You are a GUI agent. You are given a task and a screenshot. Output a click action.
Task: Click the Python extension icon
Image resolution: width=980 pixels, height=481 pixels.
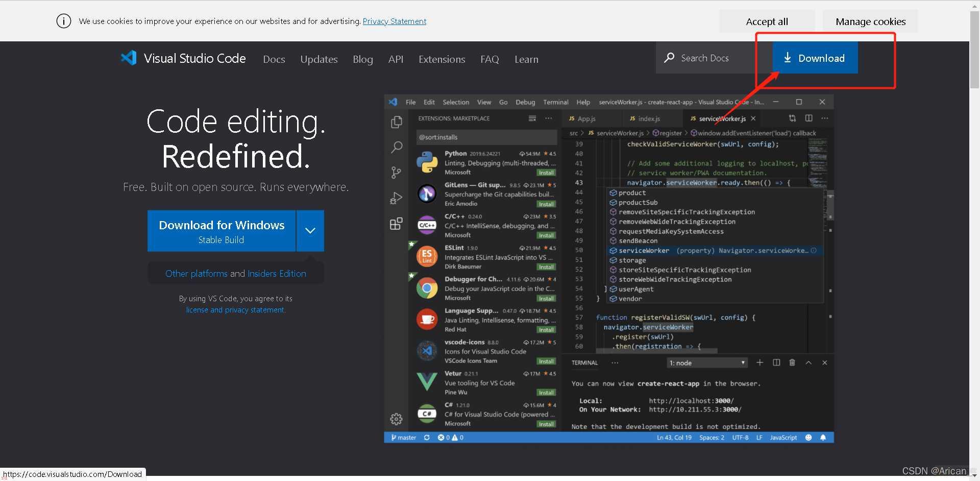[x=427, y=162]
